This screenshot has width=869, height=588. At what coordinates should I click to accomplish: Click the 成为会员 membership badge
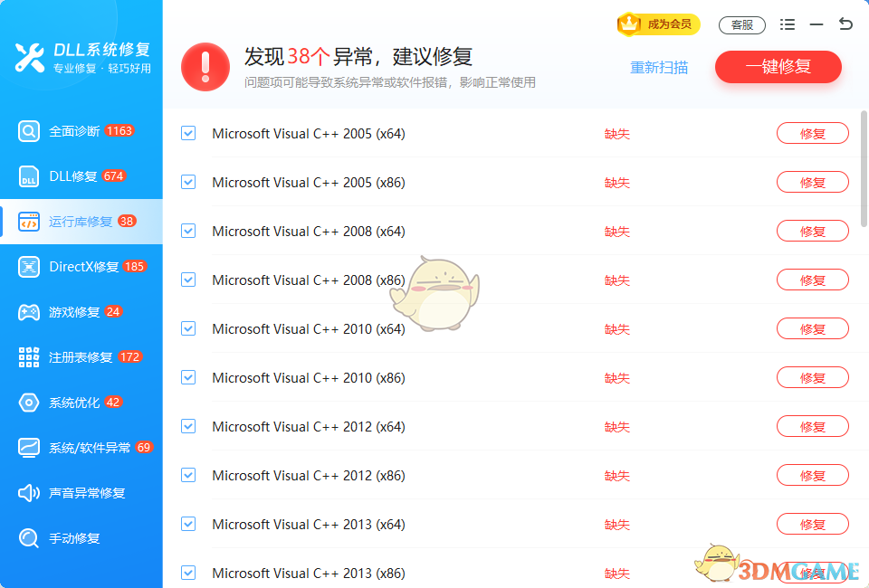click(658, 25)
